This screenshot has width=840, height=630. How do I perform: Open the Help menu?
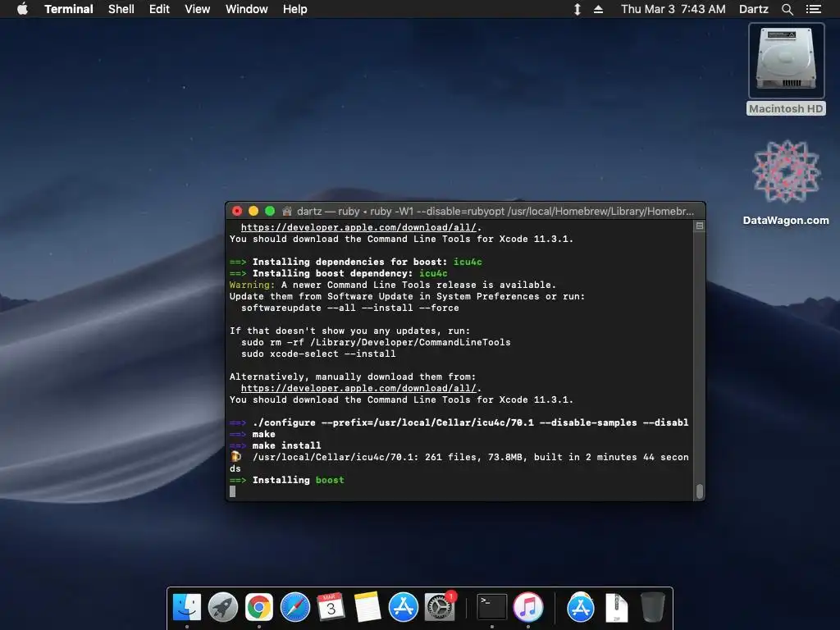(295, 9)
